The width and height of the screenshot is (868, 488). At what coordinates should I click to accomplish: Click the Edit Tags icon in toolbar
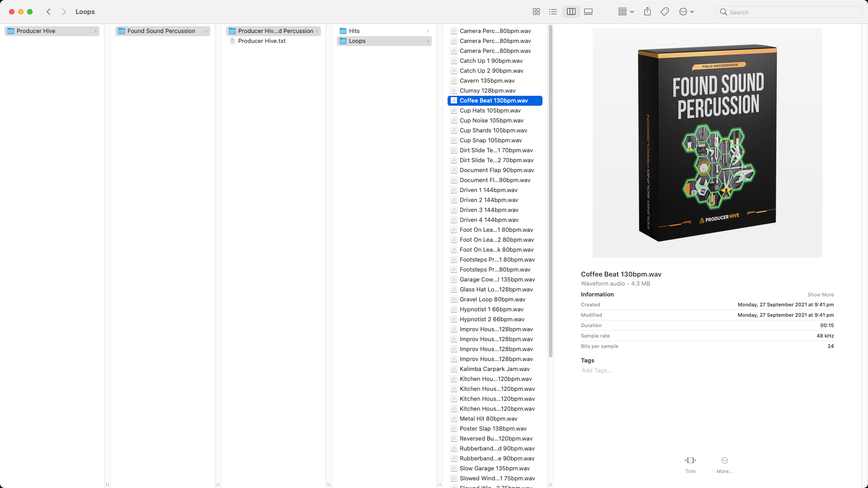(x=665, y=12)
